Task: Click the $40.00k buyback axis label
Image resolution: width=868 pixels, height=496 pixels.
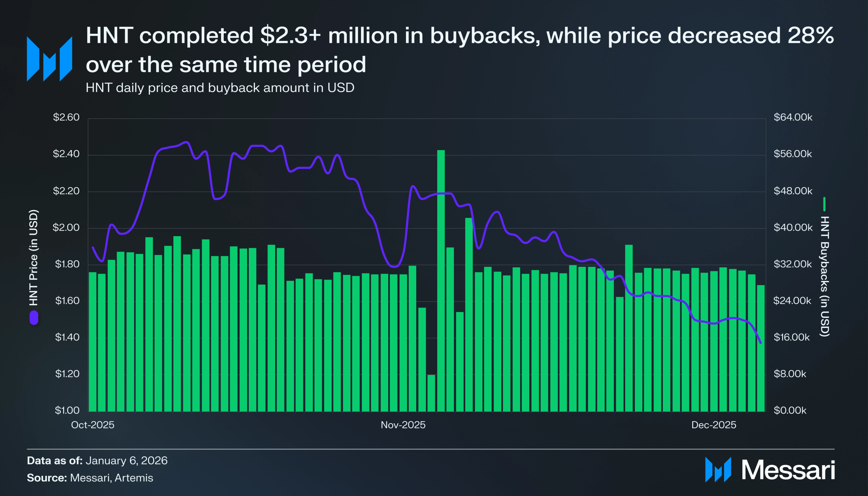Action: tap(793, 228)
